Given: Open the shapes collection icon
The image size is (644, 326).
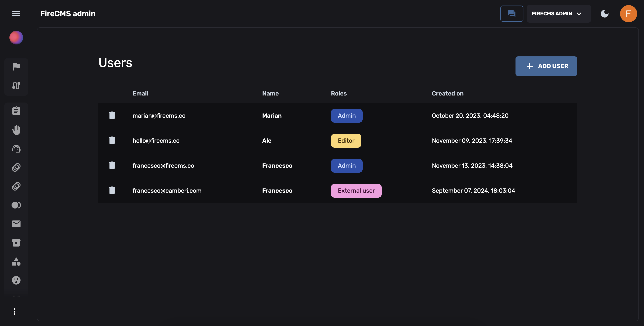Looking at the screenshot, I should (x=16, y=261).
